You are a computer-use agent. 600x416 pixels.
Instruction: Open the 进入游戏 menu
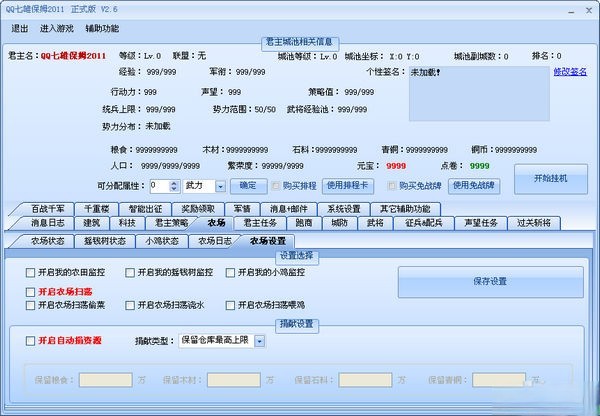tap(56, 28)
